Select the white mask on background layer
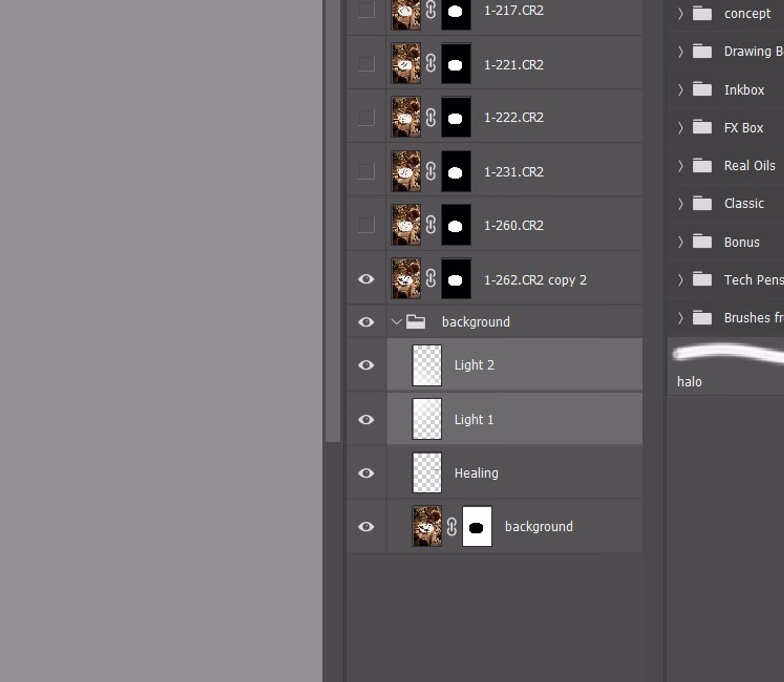 tap(477, 526)
